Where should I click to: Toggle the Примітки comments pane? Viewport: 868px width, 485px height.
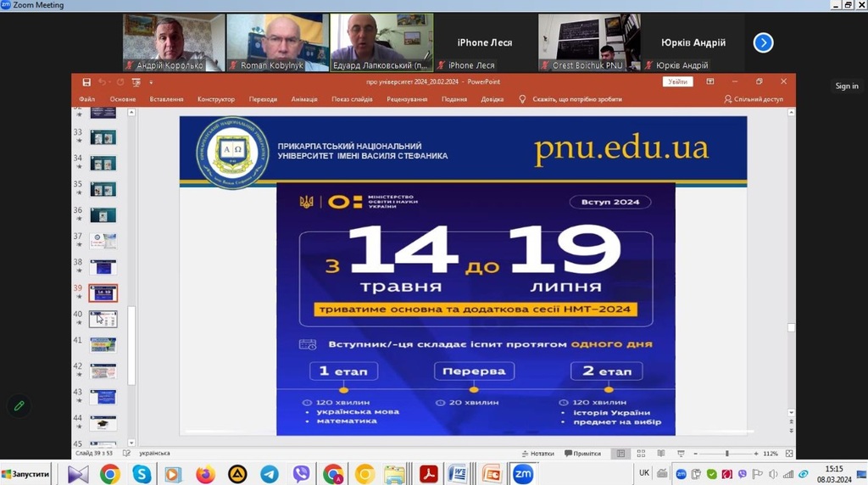[x=581, y=454]
